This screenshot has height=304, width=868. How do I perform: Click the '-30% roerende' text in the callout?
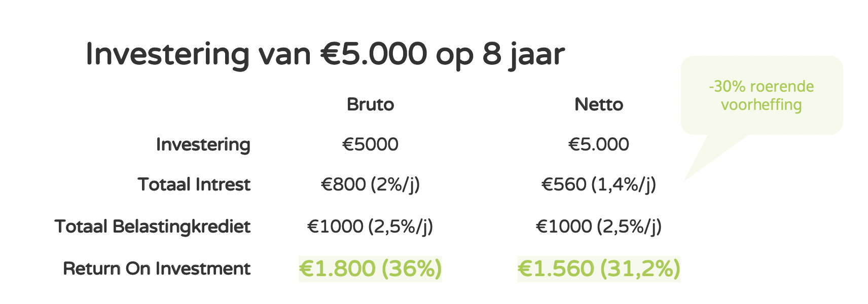(761, 86)
